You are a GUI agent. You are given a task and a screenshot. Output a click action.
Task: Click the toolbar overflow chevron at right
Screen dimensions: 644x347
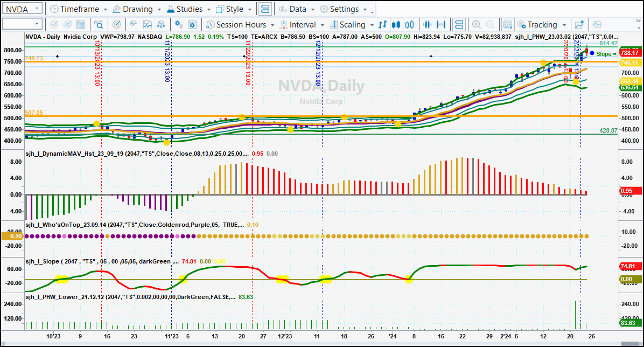click(x=638, y=22)
